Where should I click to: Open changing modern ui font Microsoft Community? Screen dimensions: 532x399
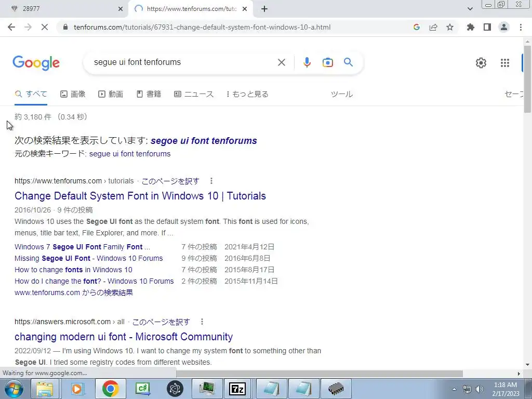pos(124,337)
